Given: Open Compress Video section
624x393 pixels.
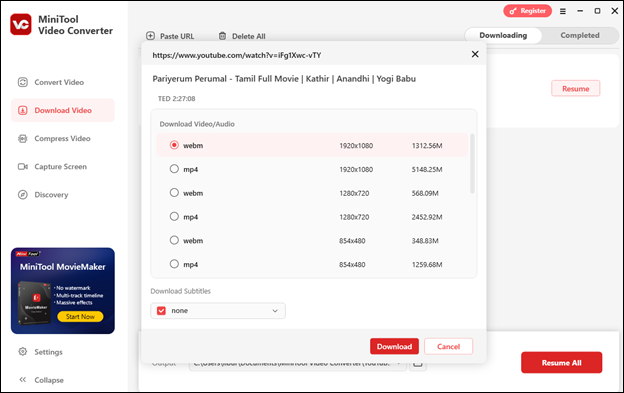Looking at the screenshot, I should coord(62,138).
